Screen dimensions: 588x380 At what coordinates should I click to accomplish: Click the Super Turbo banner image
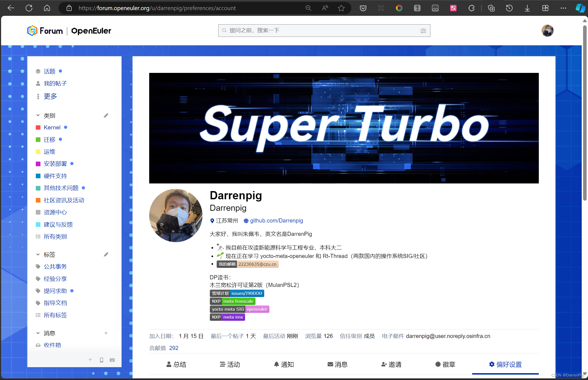[344, 128]
